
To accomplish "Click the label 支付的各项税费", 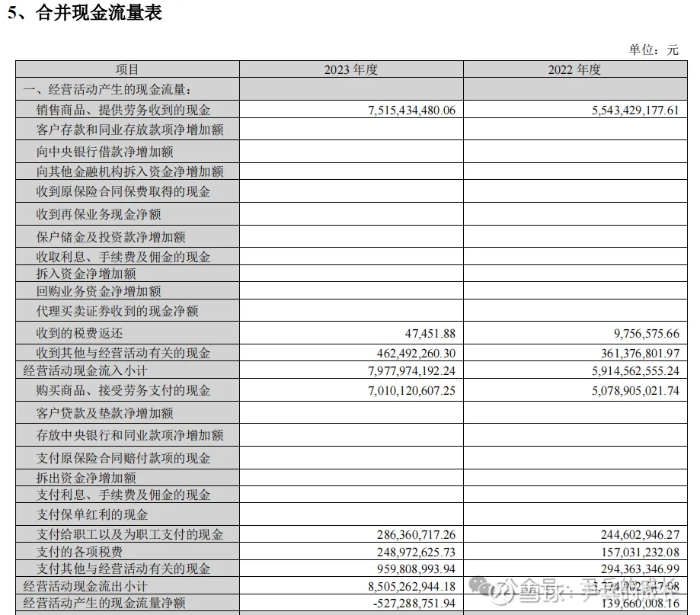I will [79, 552].
